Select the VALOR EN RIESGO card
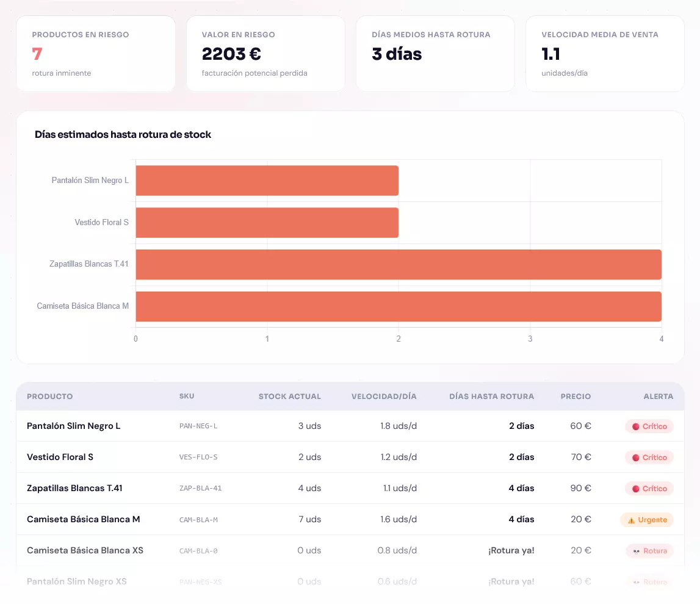This screenshot has width=700, height=604. (265, 53)
